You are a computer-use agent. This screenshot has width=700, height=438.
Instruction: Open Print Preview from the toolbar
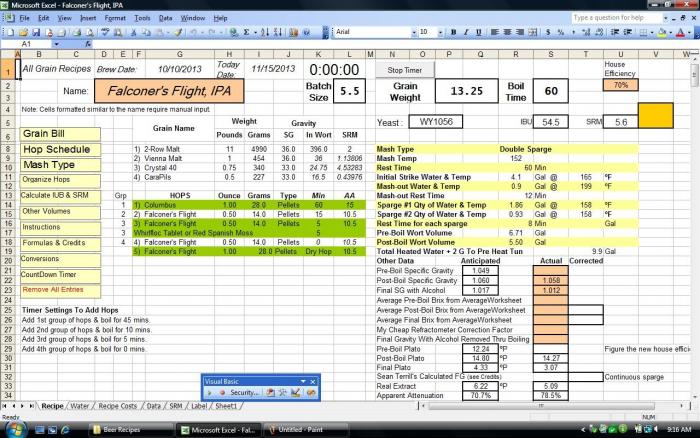pyautogui.click(x=90, y=32)
